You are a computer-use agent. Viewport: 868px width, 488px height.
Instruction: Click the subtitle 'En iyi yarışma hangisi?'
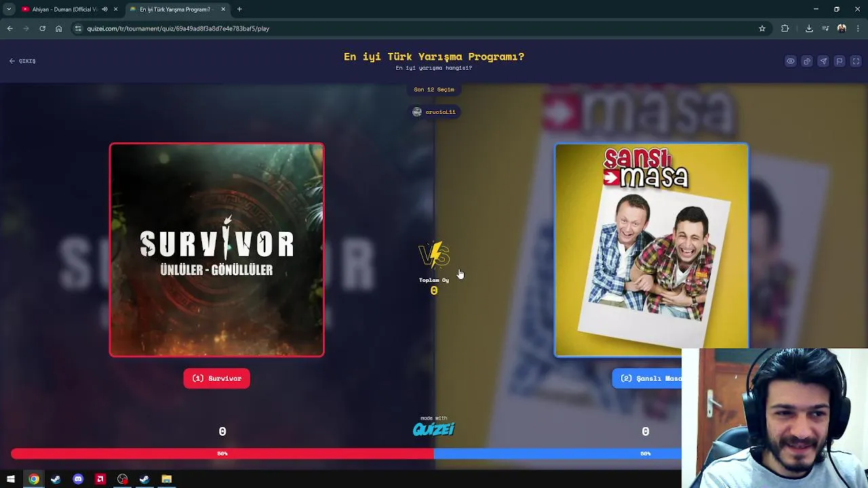tap(434, 68)
